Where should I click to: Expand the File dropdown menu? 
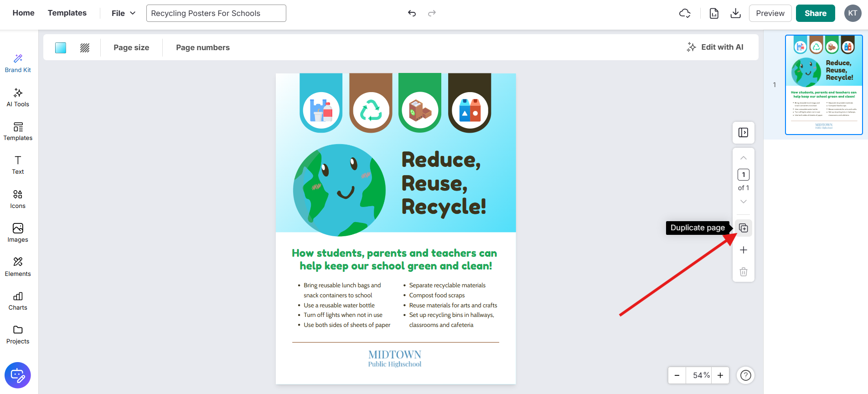coord(124,13)
